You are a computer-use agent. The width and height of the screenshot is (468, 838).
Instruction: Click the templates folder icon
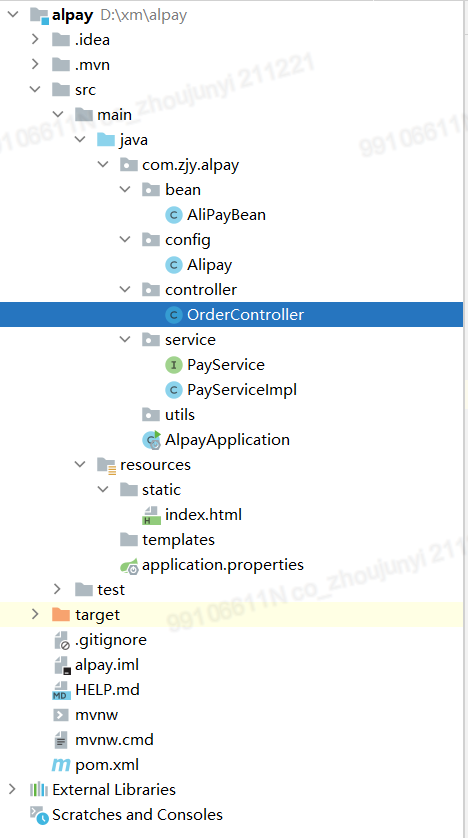[x=128, y=540]
